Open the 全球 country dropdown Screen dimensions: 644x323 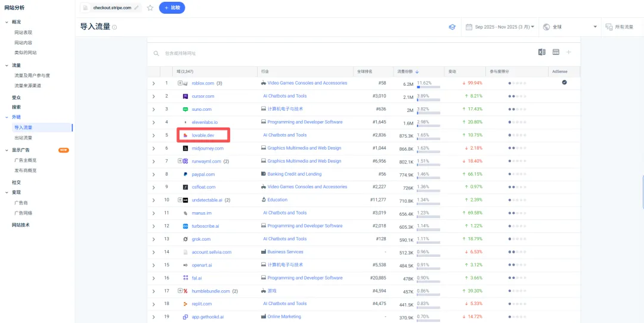coord(569,27)
